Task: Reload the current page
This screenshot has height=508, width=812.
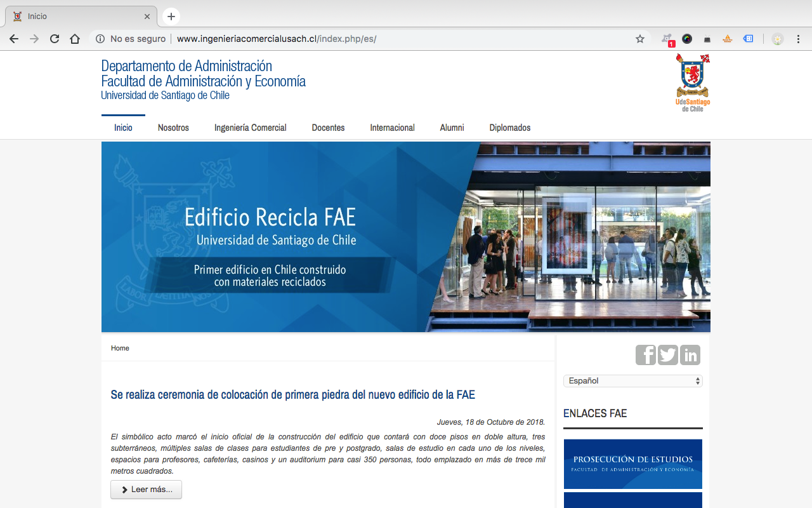Action: [55, 39]
